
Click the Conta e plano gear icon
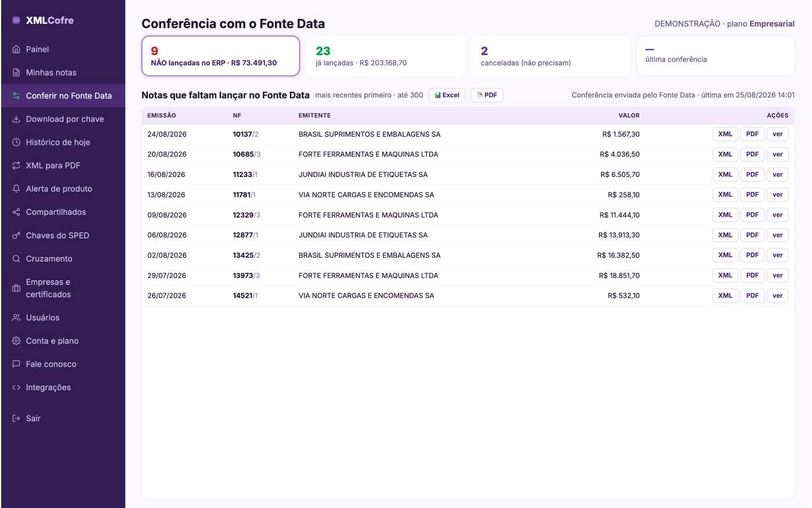point(16,341)
